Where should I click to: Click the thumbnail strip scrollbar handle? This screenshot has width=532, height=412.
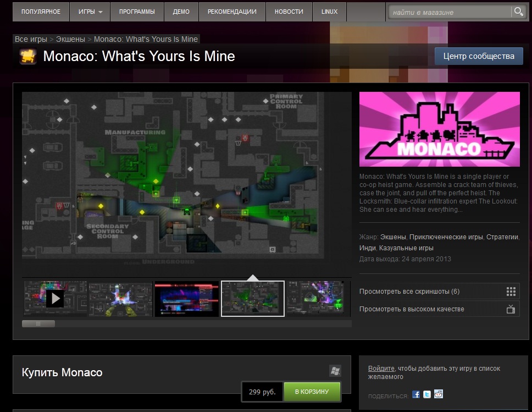click(x=38, y=323)
